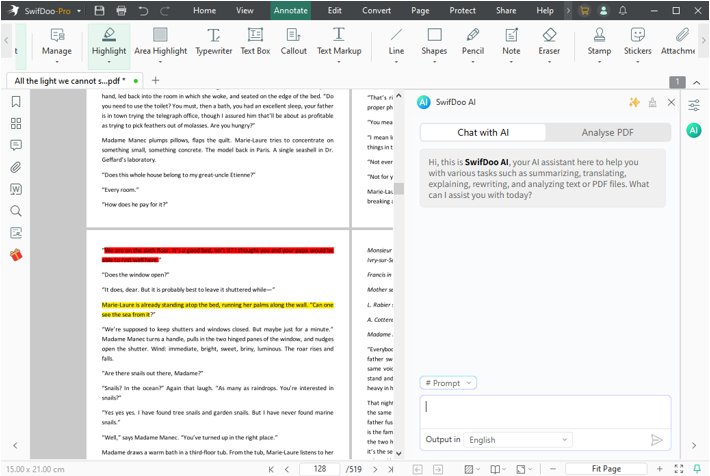Click the AI sparkle icon in SwifDoo AI header
This screenshot has height=476, width=710.
(634, 102)
